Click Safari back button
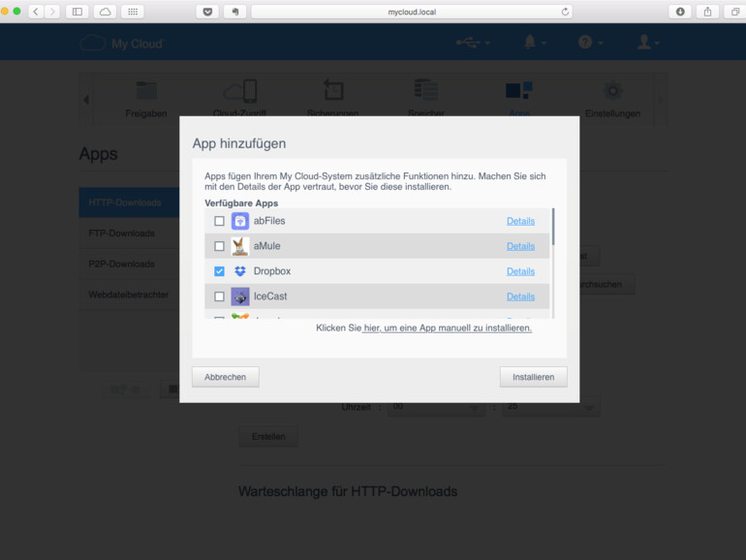 point(36,12)
